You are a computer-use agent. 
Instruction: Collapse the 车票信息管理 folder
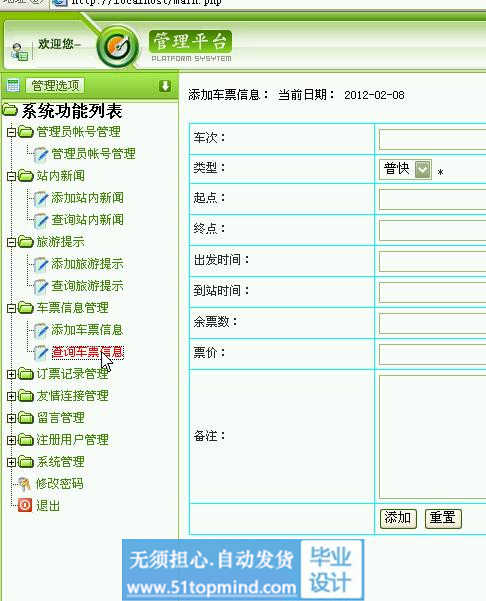(11, 308)
